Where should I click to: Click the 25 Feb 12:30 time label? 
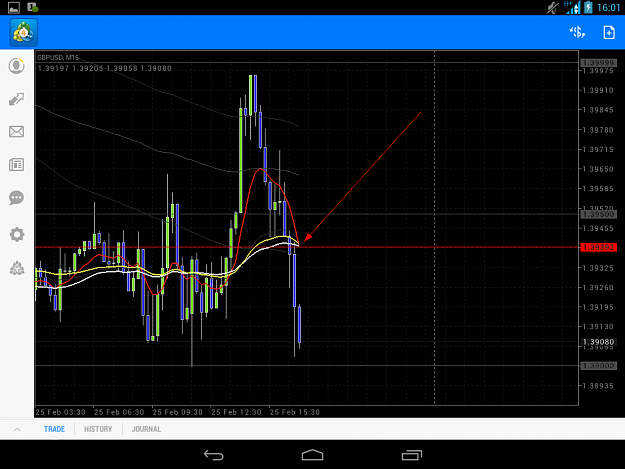(236, 412)
